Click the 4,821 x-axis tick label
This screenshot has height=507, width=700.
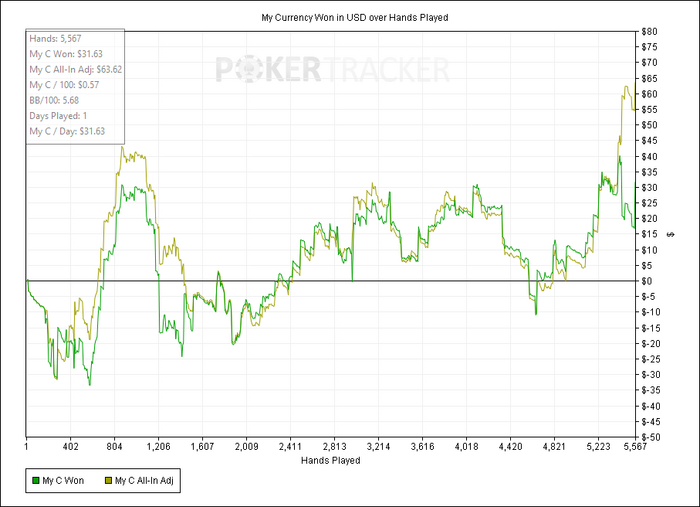(554, 446)
